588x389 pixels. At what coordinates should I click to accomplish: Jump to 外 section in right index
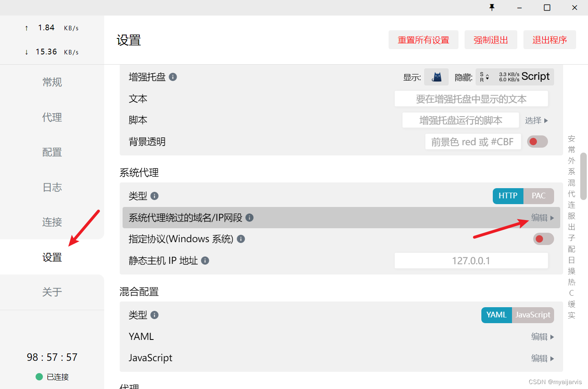pyautogui.click(x=571, y=161)
